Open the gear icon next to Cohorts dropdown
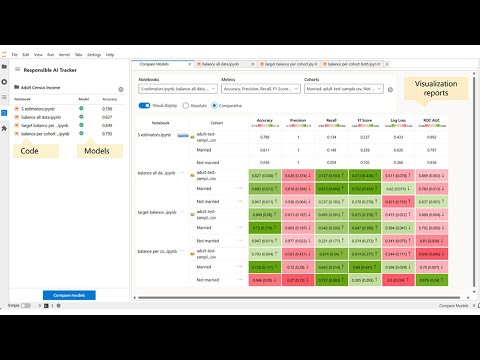Image resolution: width=480 pixels, height=360 pixels. click(x=390, y=89)
